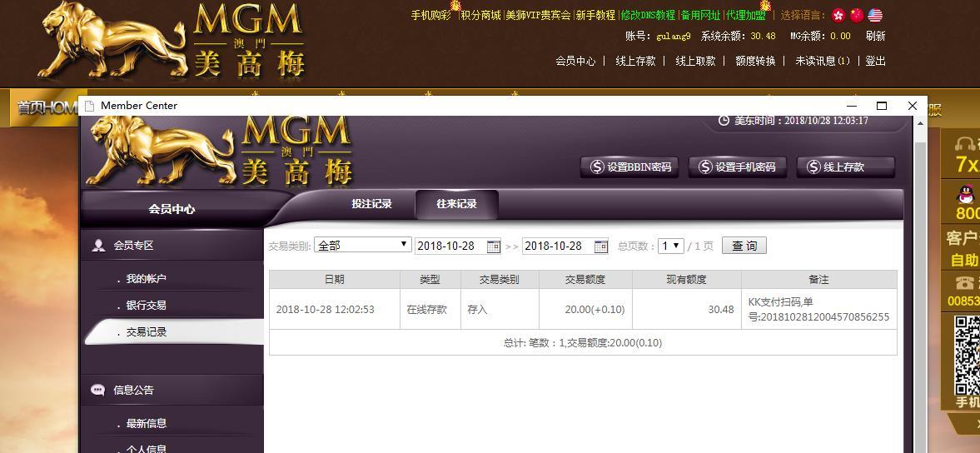The image size is (980, 453).
Task: Click the speech bubble icon next to 信息公告
Action: (x=98, y=390)
